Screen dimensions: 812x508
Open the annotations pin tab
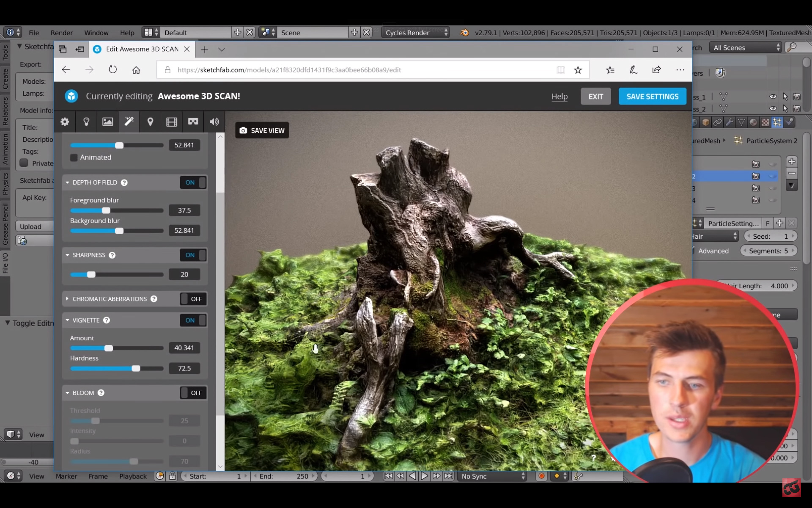pos(150,122)
